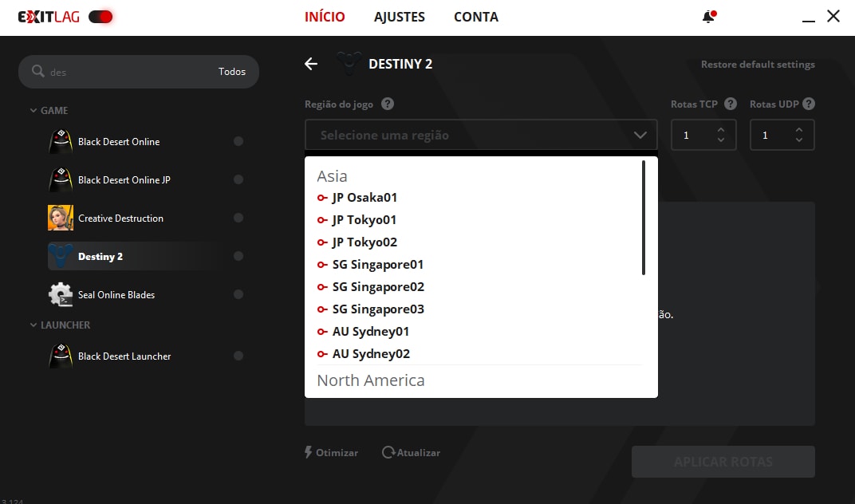Click the Rotas TCP help icon
This screenshot has width=855, height=504.
731,104
